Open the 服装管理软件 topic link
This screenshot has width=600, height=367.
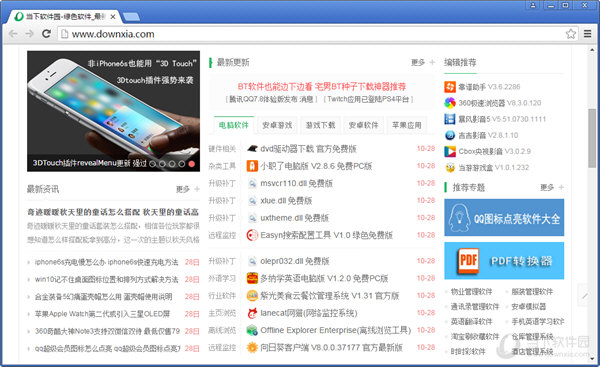coord(532,292)
